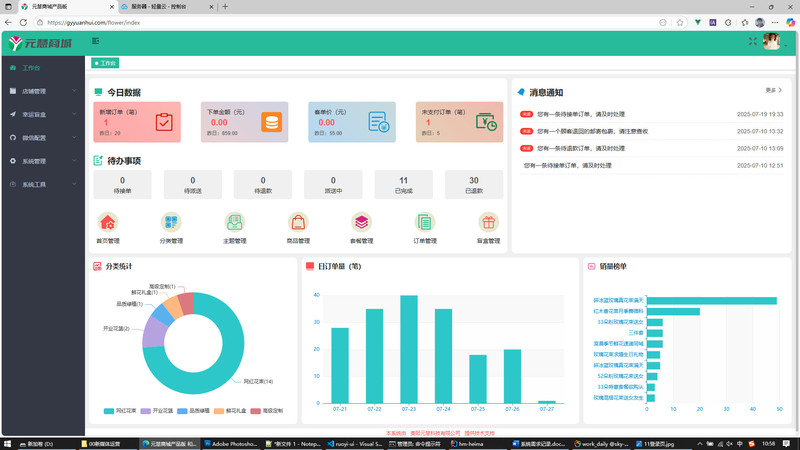
Task: Click the clipboard icon on 新增订单 card
Action: coord(164,122)
